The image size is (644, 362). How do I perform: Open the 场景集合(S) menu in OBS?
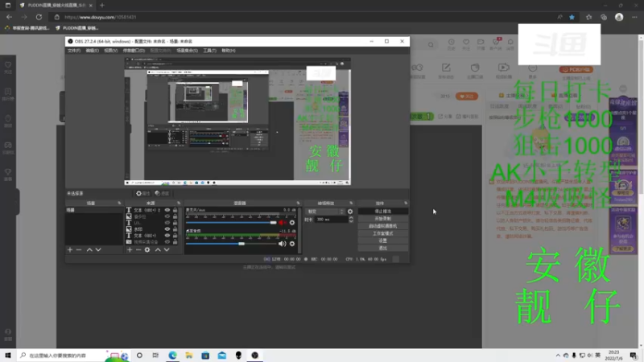[x=187, y=51]
